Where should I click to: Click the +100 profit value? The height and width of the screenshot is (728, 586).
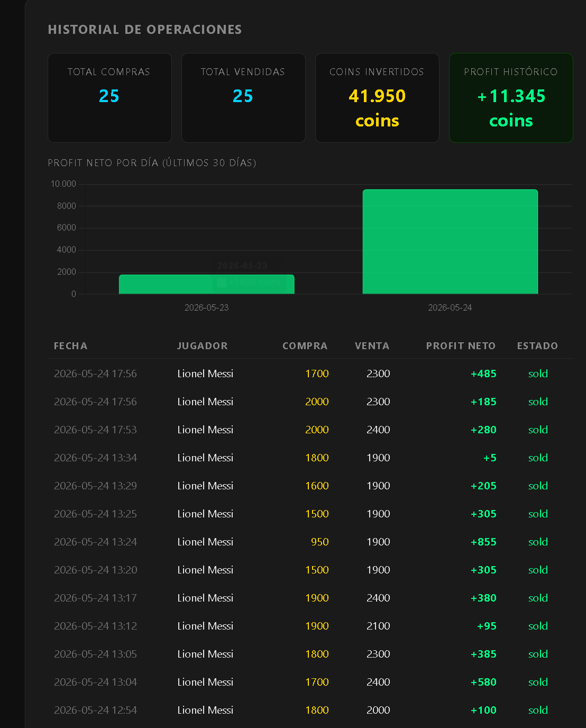483,710
